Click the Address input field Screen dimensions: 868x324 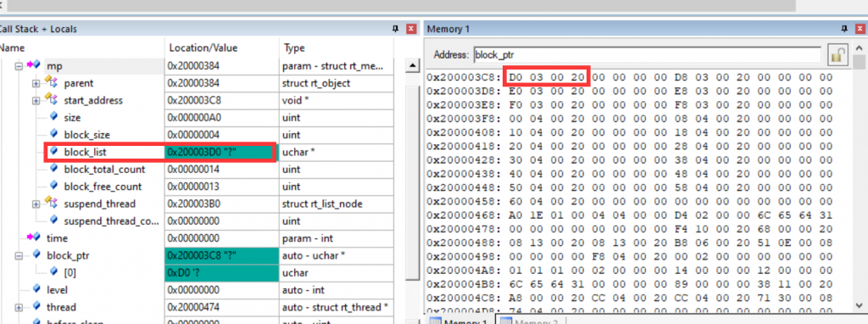(647, 55)
